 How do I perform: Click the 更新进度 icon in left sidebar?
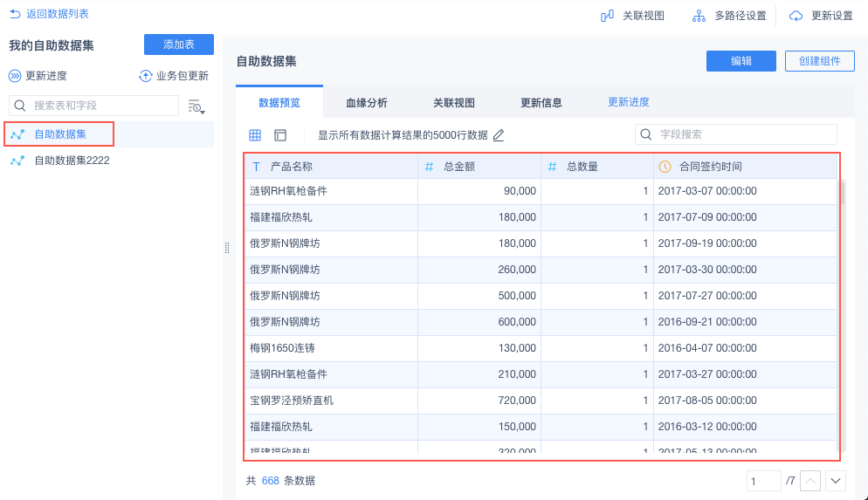[x=15, y=76]
